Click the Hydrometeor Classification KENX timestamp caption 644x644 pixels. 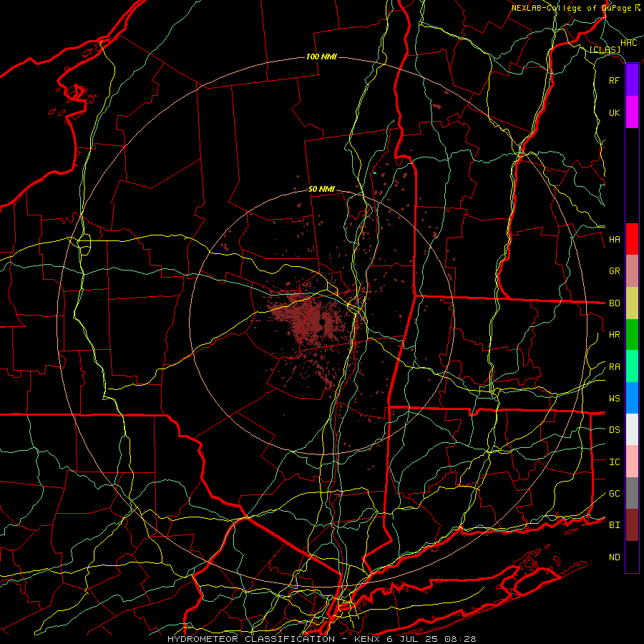coord(321,639)
